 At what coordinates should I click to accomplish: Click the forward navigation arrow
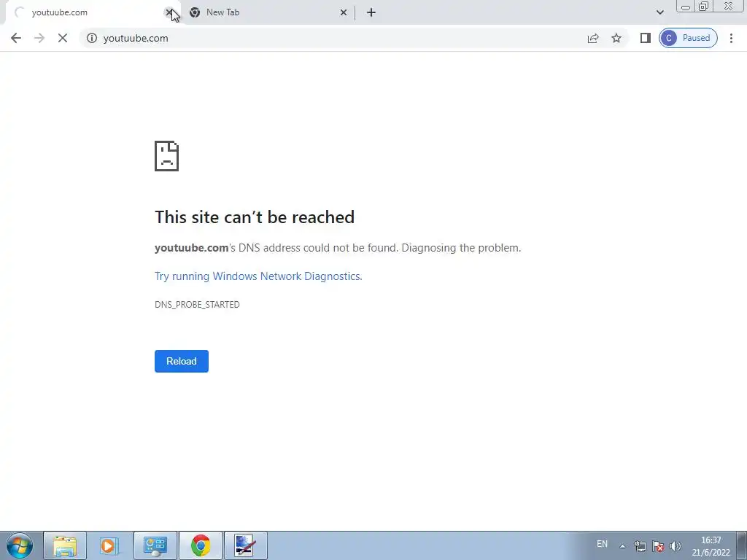coord(39,38)
